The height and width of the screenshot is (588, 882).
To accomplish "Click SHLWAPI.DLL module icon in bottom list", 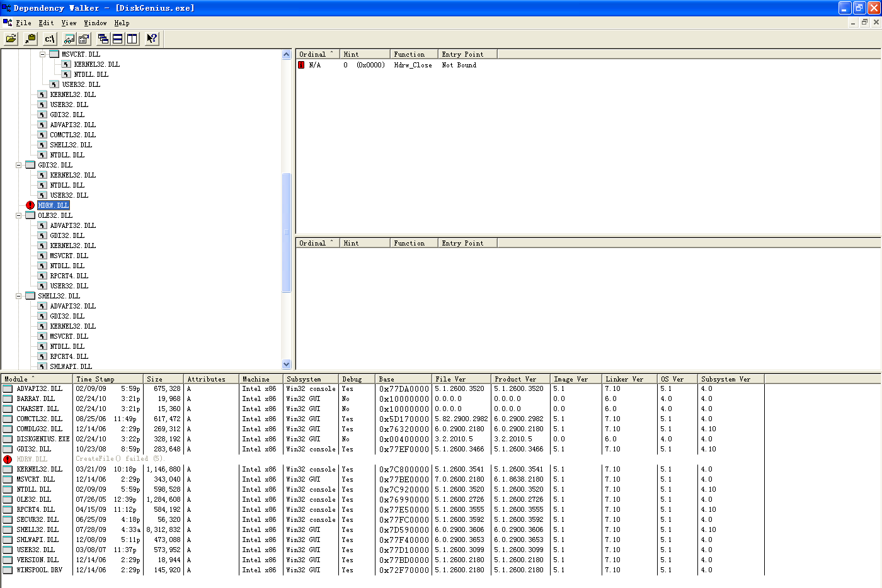I will pos(8,540).
